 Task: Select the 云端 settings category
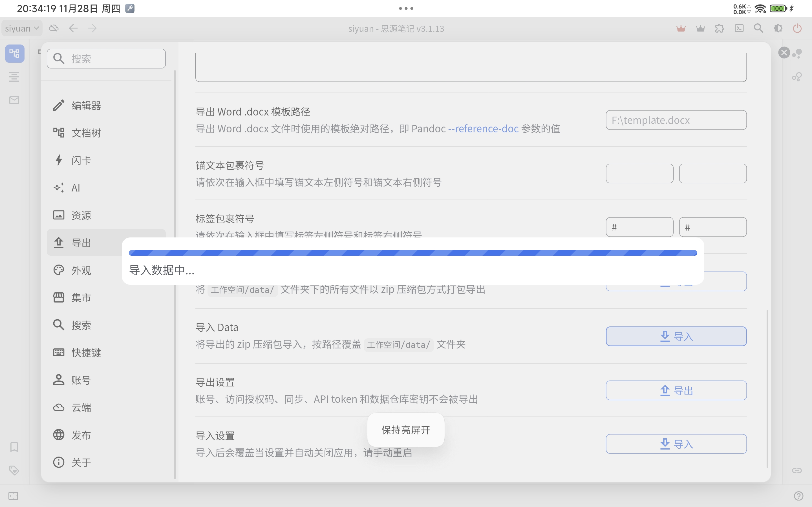point(81,407)
